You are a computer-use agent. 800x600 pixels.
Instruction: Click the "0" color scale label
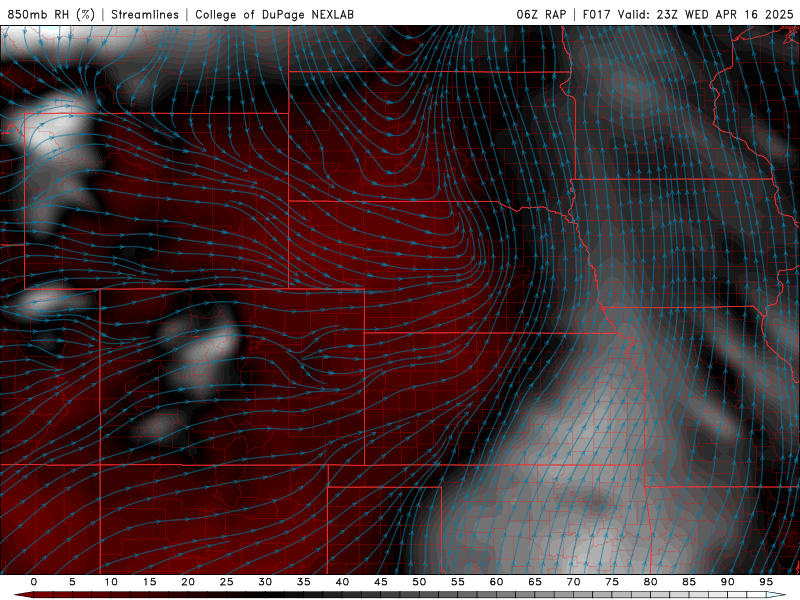click(x=34, y=582)
